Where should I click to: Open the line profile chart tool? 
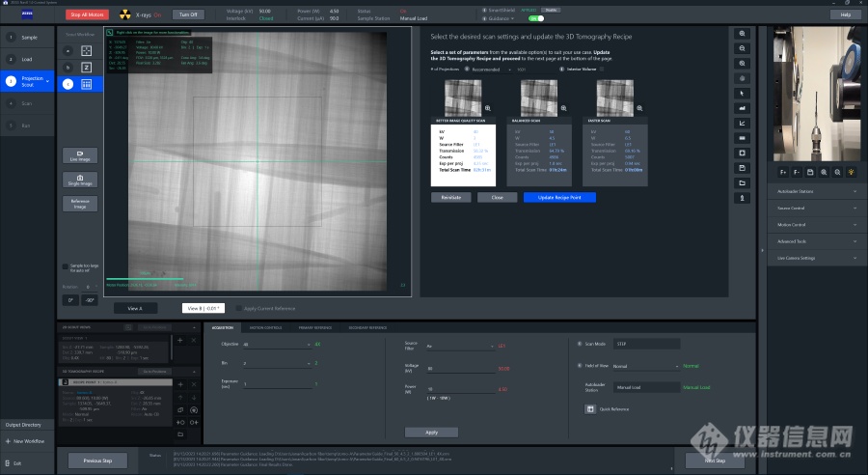coord(742,123)
